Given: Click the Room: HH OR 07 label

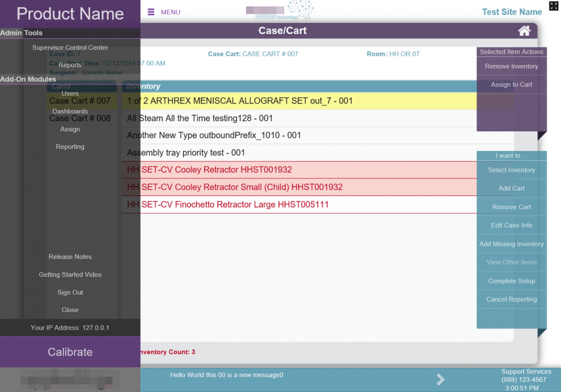Looking at the screenshot, I should pos(393,54).
